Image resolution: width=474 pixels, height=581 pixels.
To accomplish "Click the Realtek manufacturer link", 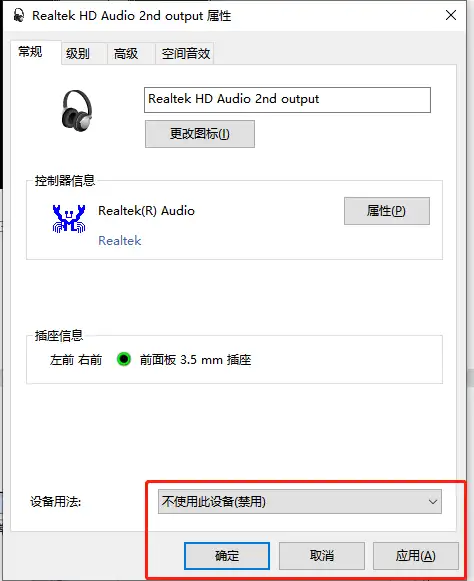I will pyautogui.click(x=119, y=241).
